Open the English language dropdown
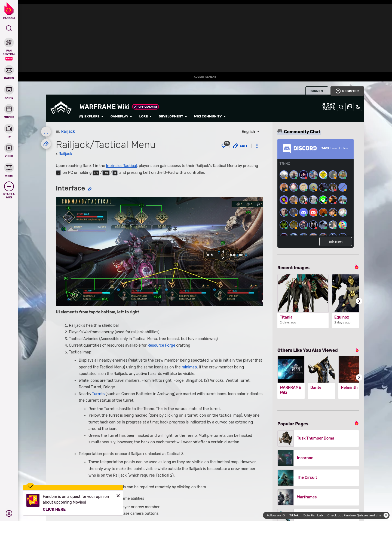 (x=250, y=132)
